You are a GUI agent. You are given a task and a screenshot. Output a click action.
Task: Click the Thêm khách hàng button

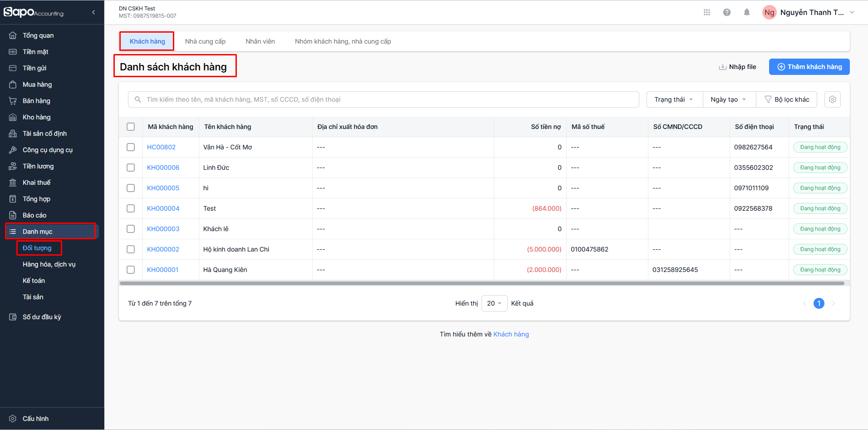click(809, 67)
